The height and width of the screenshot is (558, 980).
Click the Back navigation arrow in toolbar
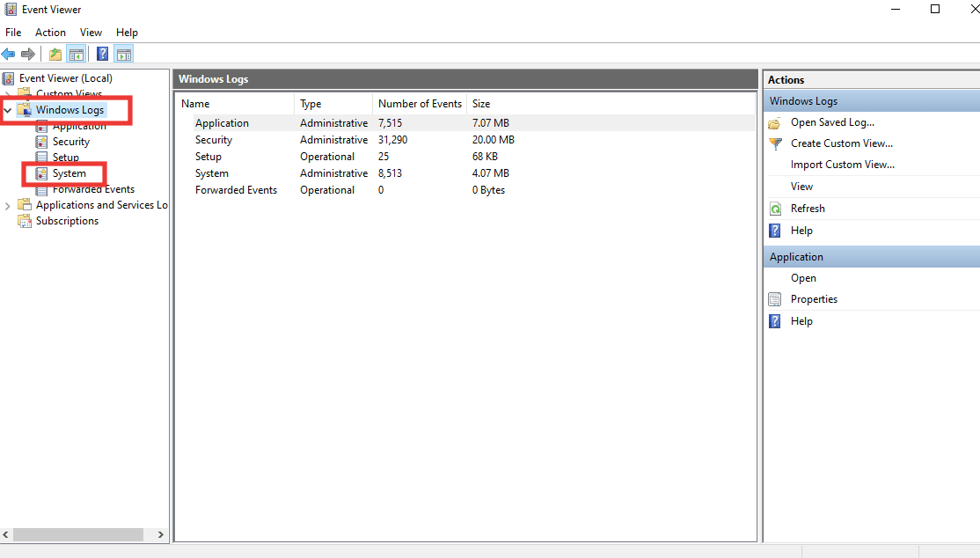pyautogui.click(x=9, y=54)
